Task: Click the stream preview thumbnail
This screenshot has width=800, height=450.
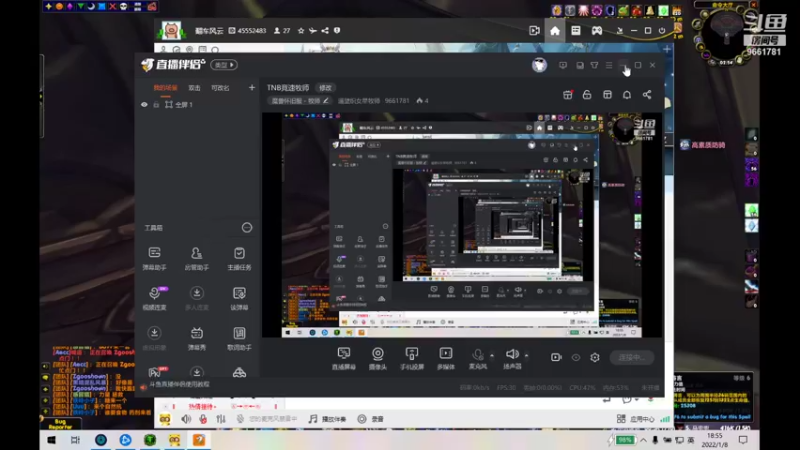Action: (462, 225)
